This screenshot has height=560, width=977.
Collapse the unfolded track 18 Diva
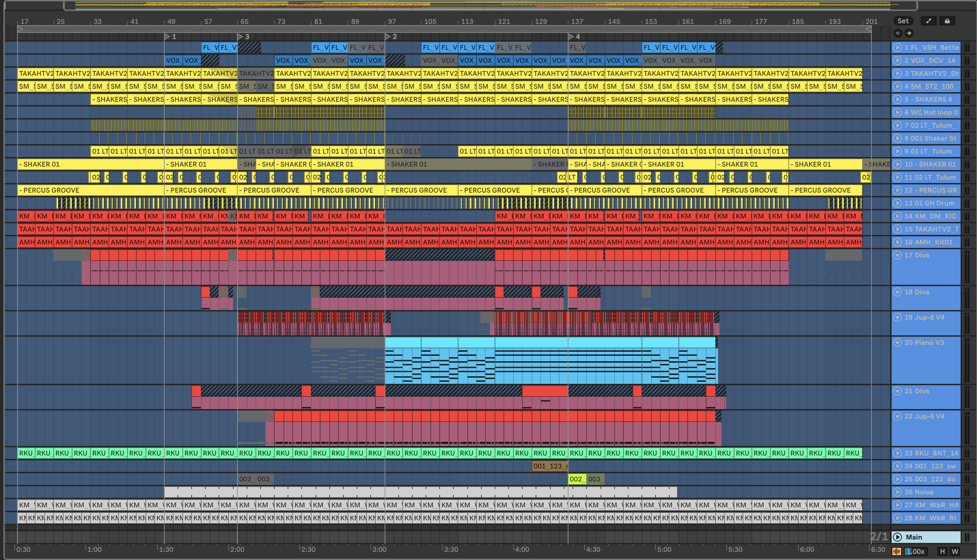pyautogui.click(x=897, y=292)
